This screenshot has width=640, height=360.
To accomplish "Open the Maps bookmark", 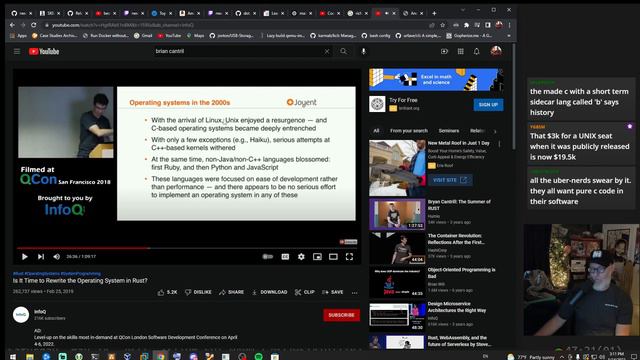I will pyautogui.click(x=196, y=36).
